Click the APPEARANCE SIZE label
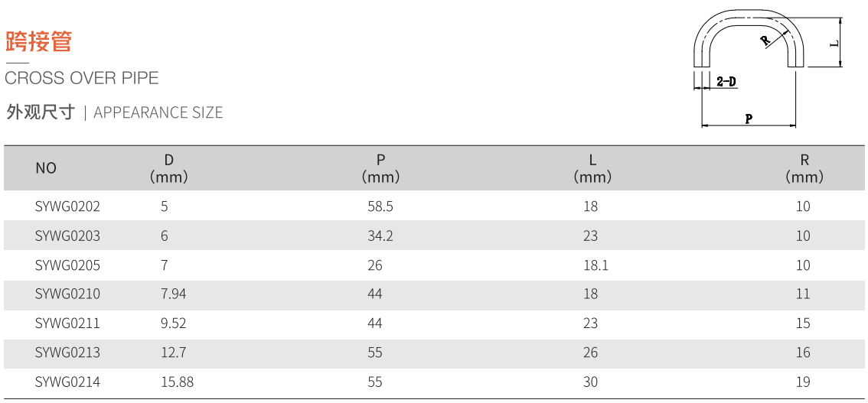Viewport: 868px width, 403px height. [158, 112]
